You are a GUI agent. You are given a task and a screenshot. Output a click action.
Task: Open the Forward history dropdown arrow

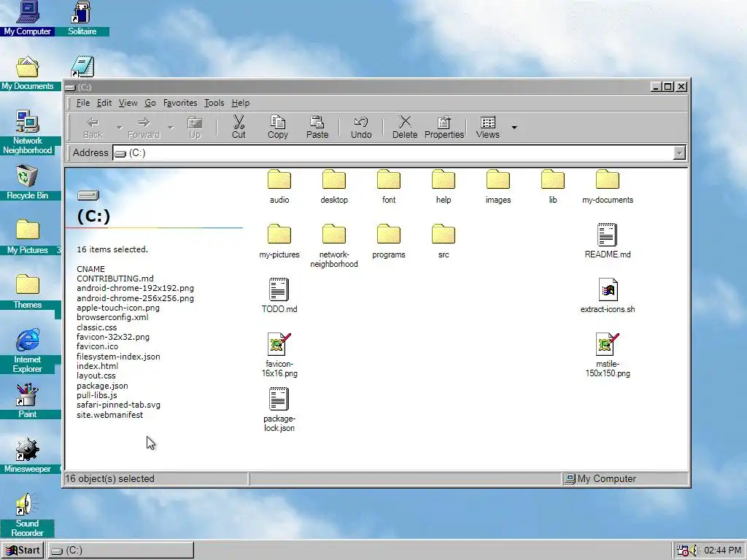click(x=171, y=128)
